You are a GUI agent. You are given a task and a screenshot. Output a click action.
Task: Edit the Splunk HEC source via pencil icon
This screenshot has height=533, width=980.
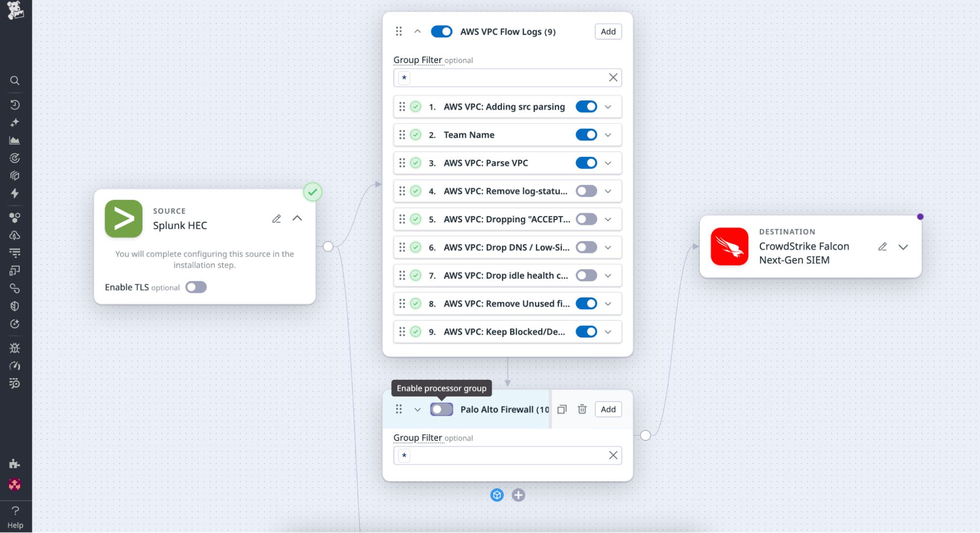(x=277, y=219)
